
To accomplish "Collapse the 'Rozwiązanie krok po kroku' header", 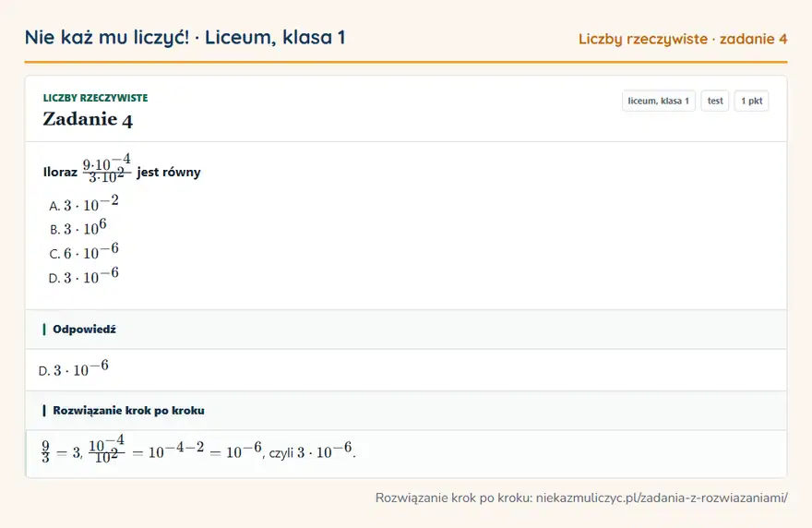I will [x=406, y=411].
